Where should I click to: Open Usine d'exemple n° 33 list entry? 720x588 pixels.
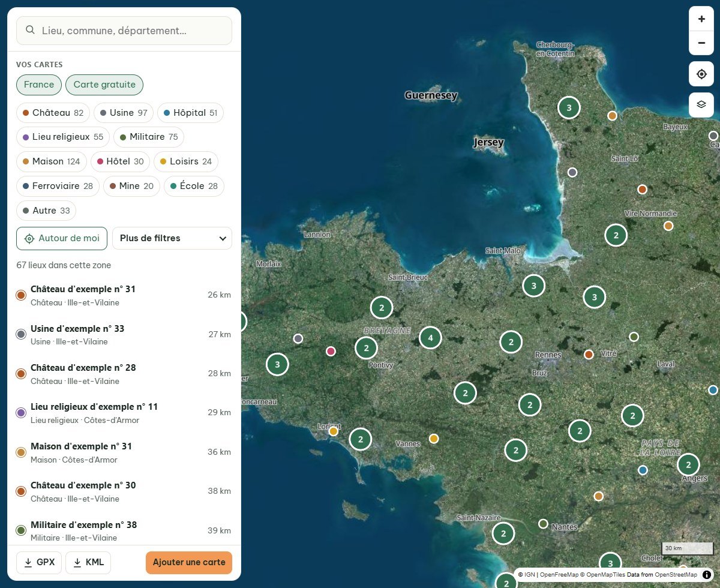coord(124,334)
